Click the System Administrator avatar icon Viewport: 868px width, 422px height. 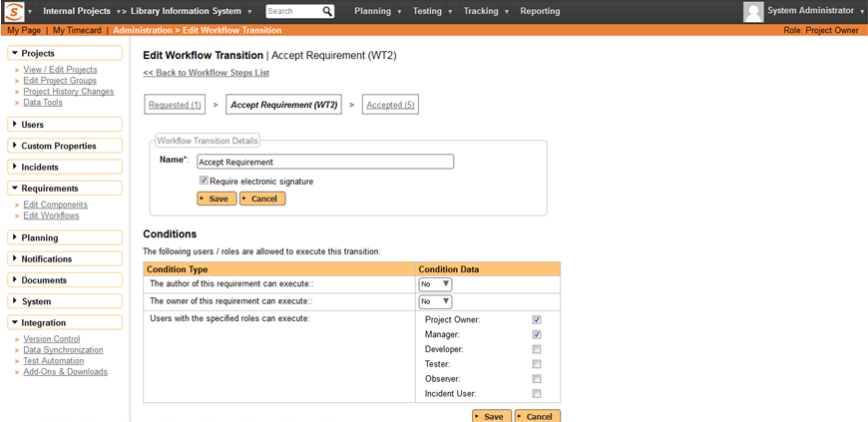tap(753, 11)
